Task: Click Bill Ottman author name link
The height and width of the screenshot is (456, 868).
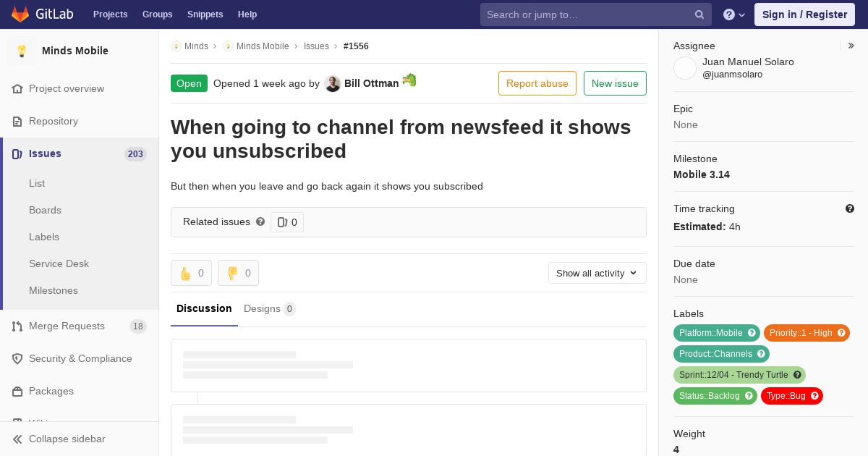Action: (371, 84)
